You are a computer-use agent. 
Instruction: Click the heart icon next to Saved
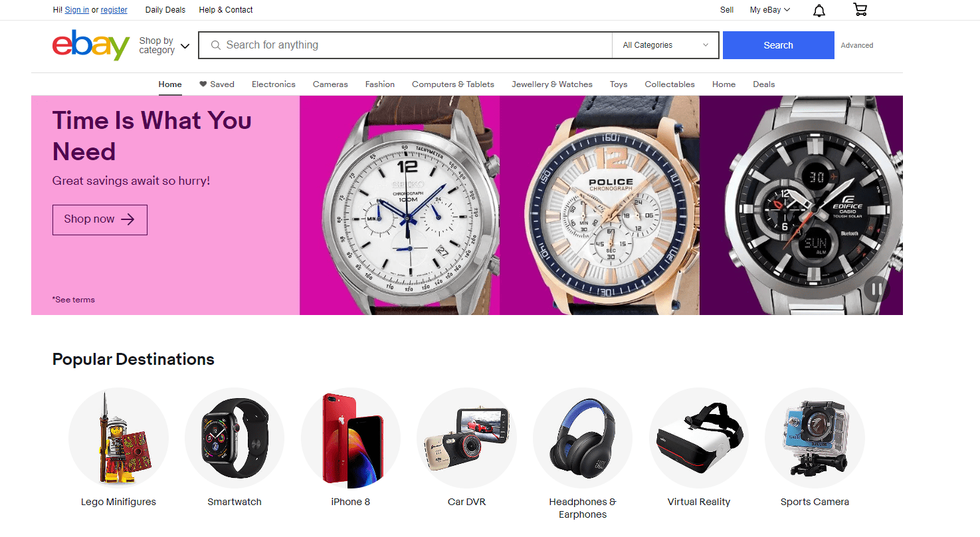pyautogui.click(x=203, y=84)
